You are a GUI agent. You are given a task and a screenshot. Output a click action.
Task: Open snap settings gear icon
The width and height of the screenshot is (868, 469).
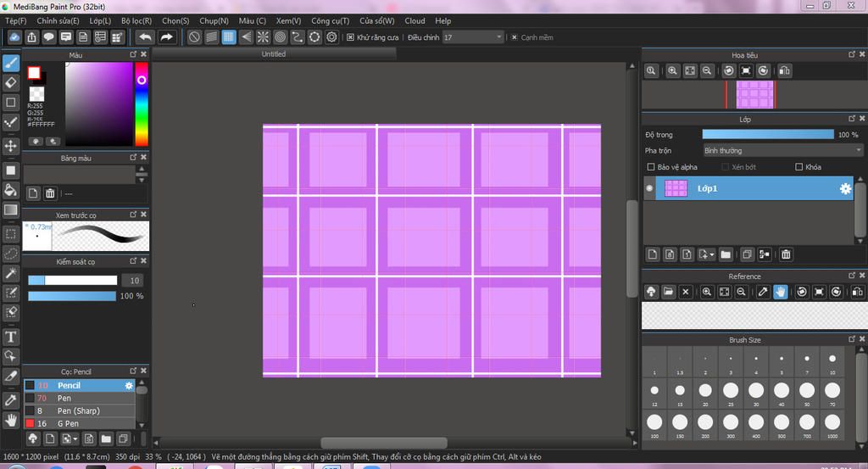coord(331,37)
